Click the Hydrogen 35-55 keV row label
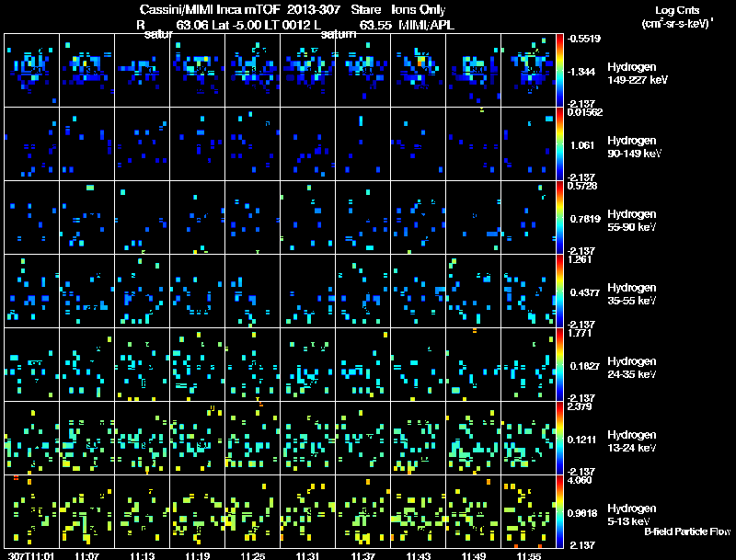This screenshot has height=560, width=736. [x=632, y=294]
